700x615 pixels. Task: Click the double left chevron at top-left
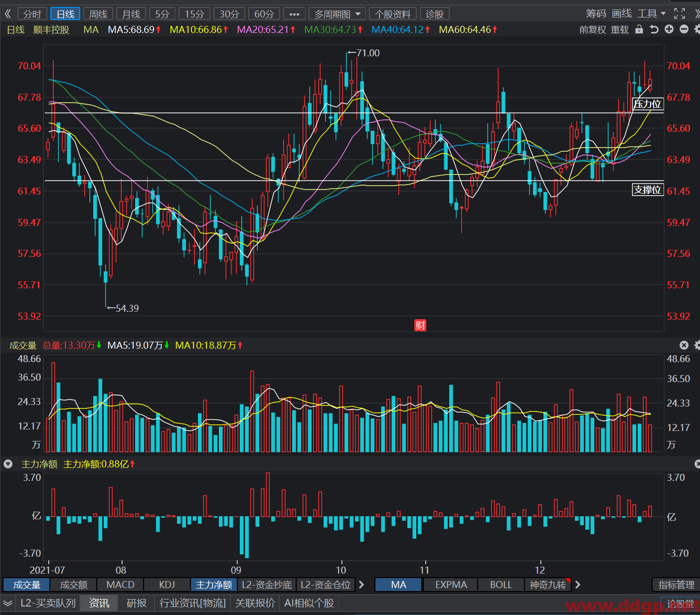tap(7, 14)
